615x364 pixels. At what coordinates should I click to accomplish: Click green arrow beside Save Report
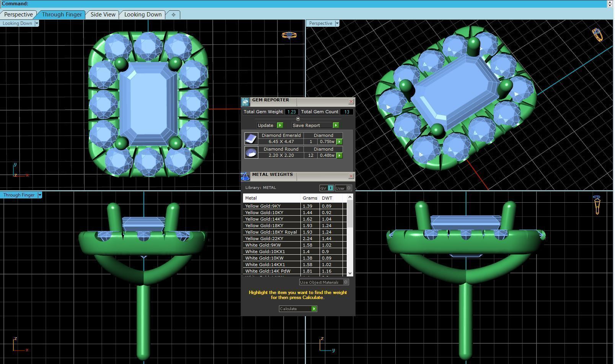coord(336,125)
